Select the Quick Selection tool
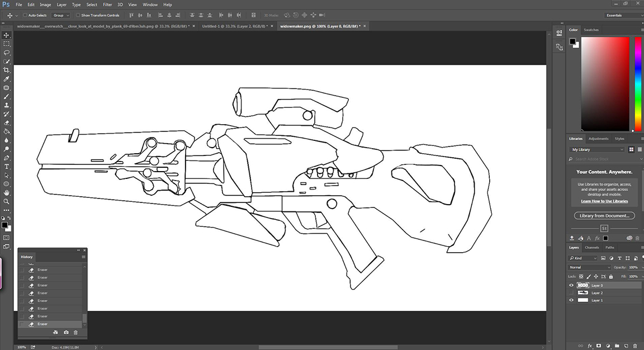Viewport: 644px width, 350px height. point(7,61)
